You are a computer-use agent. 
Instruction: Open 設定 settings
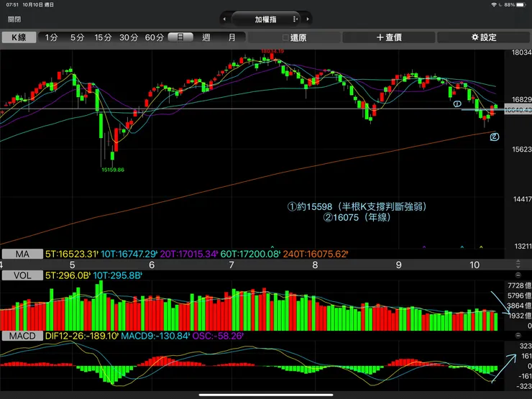(484, 37)
